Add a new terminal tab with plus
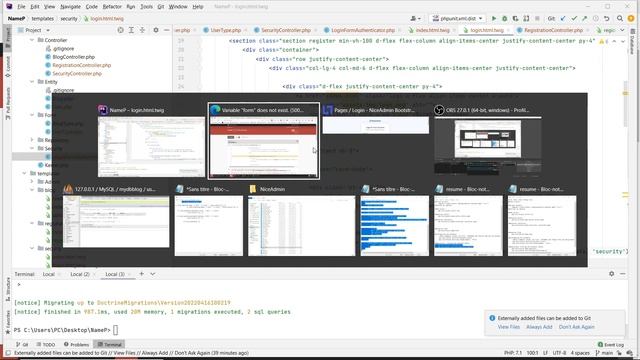640x360 pixels. [142, 274]
